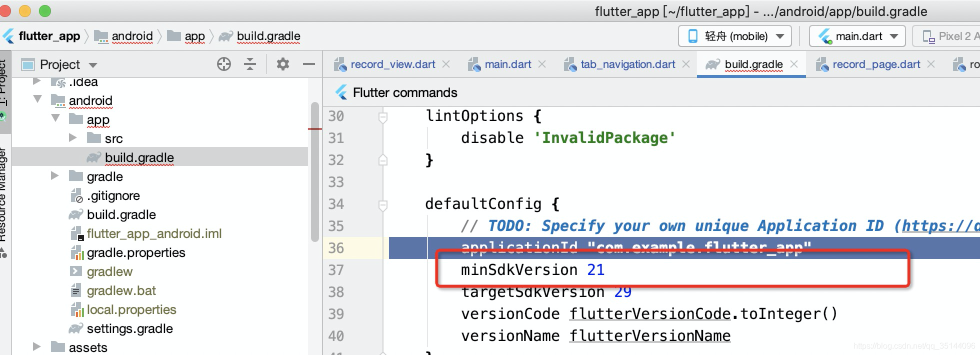Close the record_page.dart tab

(931, 64)
